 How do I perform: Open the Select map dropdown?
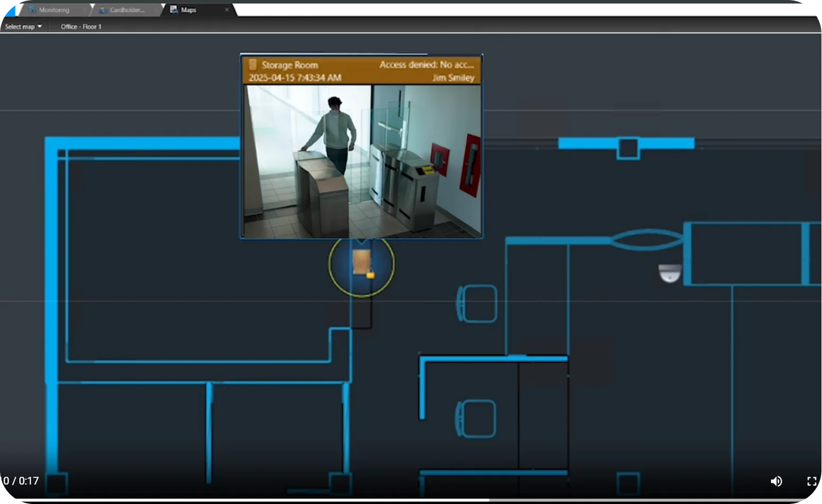(x=23, y=26)
